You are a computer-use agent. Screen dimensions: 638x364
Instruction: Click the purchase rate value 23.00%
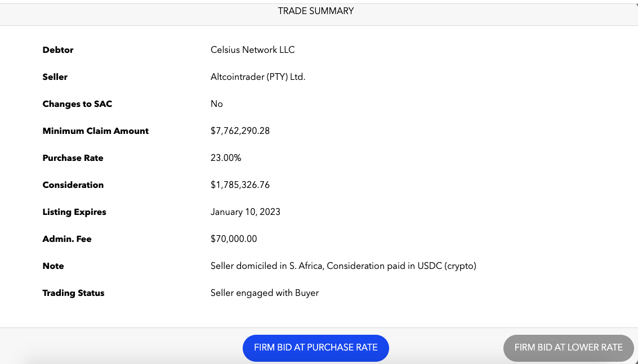pyautogui.click(x=225, y=158)
